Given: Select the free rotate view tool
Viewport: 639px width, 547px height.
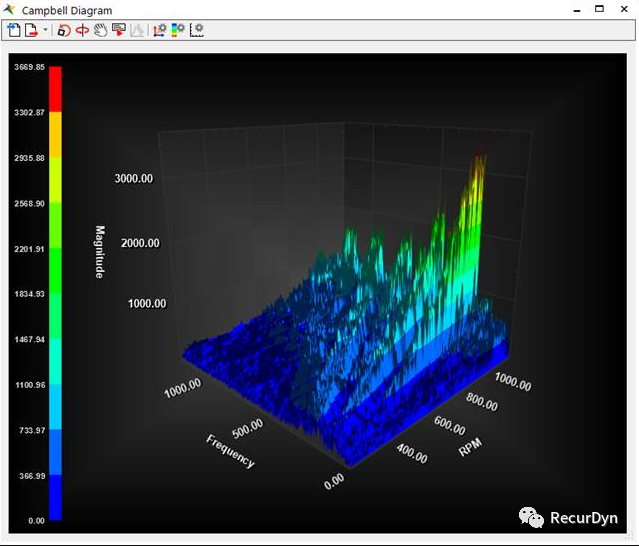Looking at the screenshot, I should click(x=64, y=31).
